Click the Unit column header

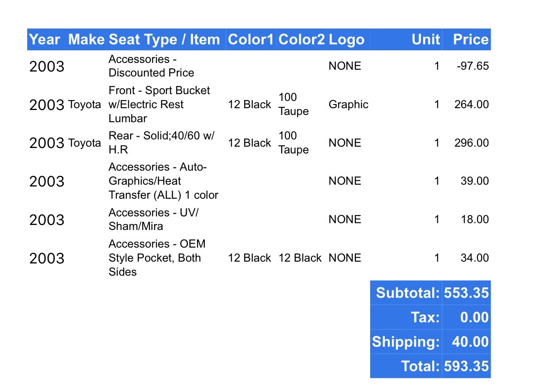coord(425,39)
